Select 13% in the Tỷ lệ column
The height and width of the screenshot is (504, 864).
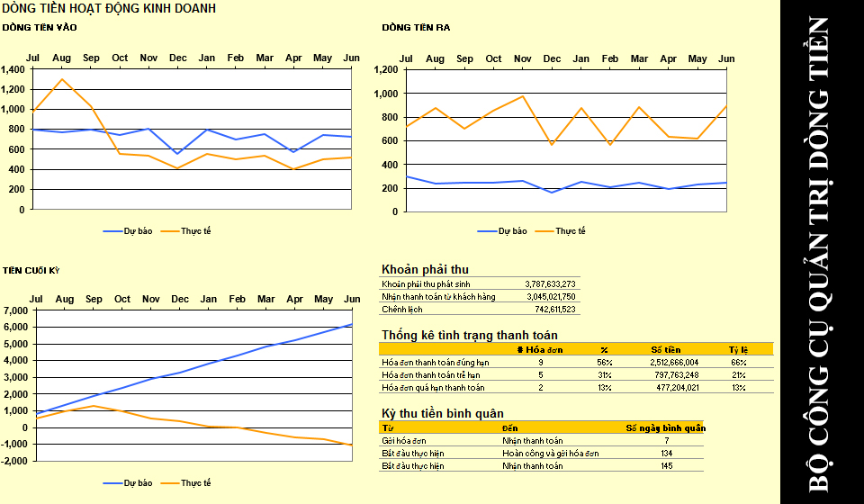pos(738,388)
